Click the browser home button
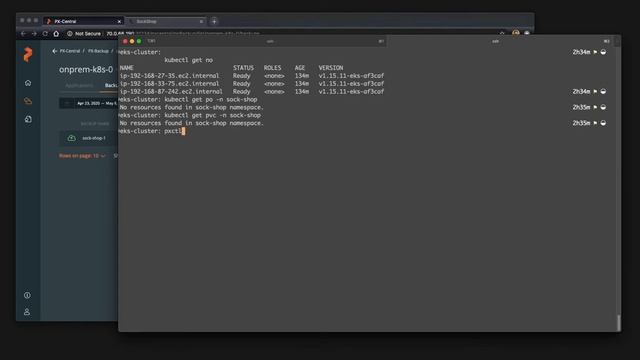The height and width of the screenshot is (360, 640). pyautogui.click(x=56, y=33)
